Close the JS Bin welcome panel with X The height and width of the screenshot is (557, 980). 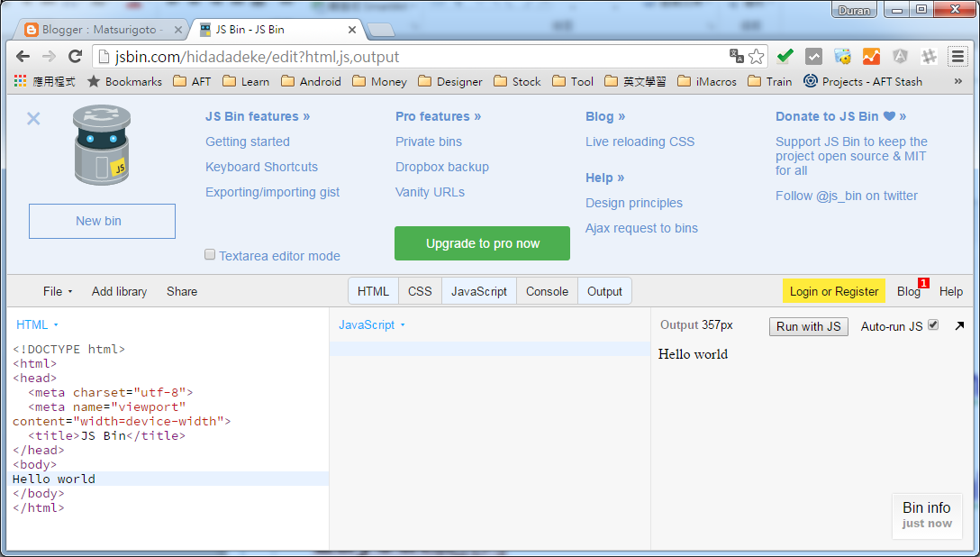33,119
